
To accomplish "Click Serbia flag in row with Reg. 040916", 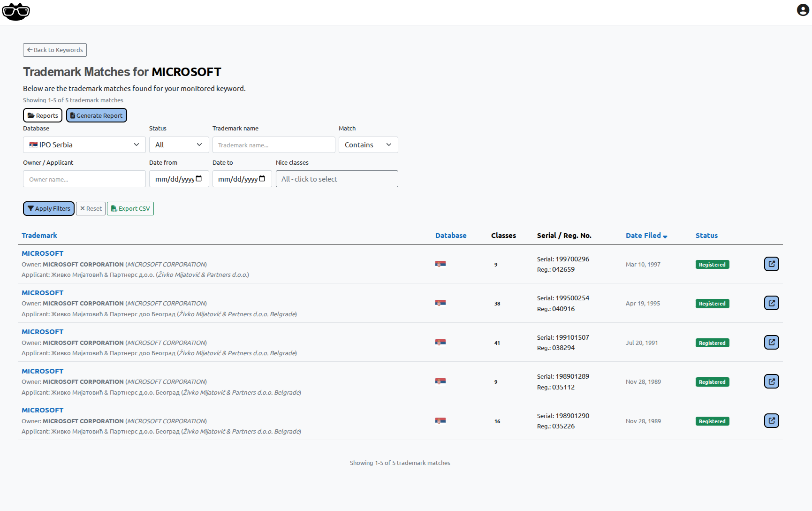I will pyautogui.click(x=440, y=303).
